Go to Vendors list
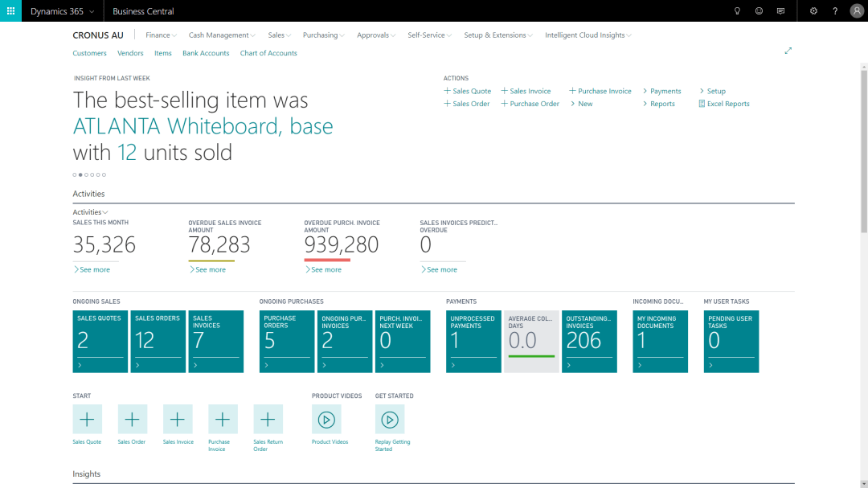Viewport: 868px width, 488px height. tap(130, 53)
